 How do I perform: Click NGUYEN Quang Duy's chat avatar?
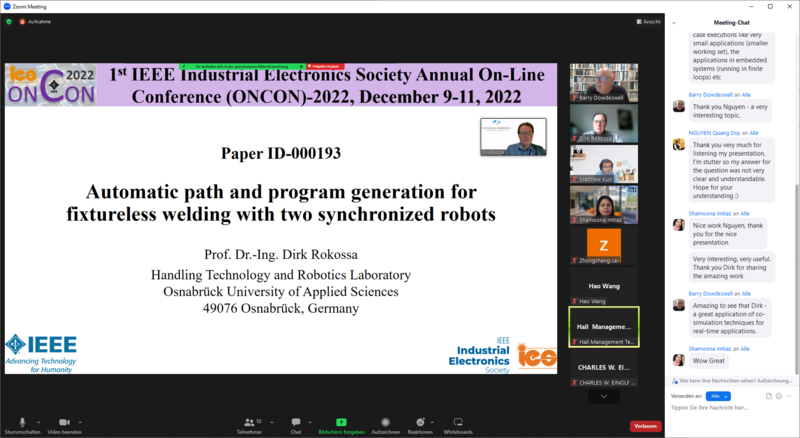[x=679, y=144]
